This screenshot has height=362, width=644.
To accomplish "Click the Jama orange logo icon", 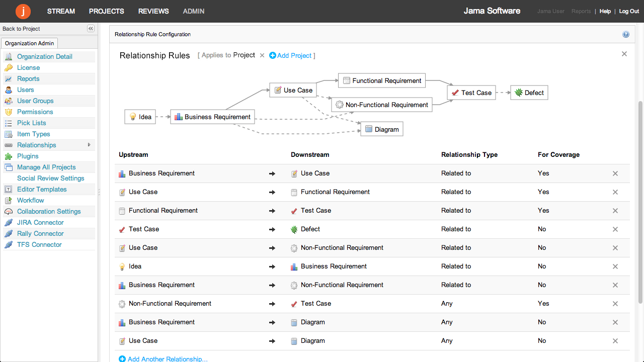I will [x=23, y=11].
